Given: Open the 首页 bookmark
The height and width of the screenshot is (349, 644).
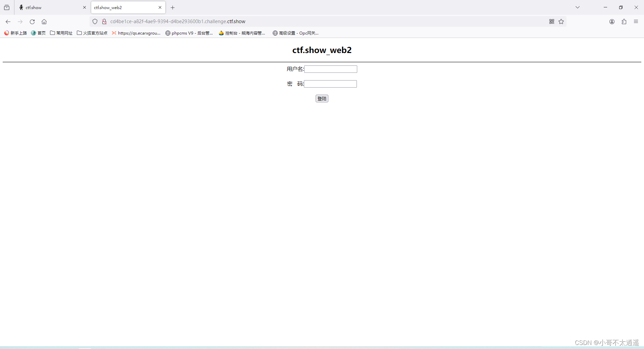Looking at the screenshot, I should tap(38, 33).
